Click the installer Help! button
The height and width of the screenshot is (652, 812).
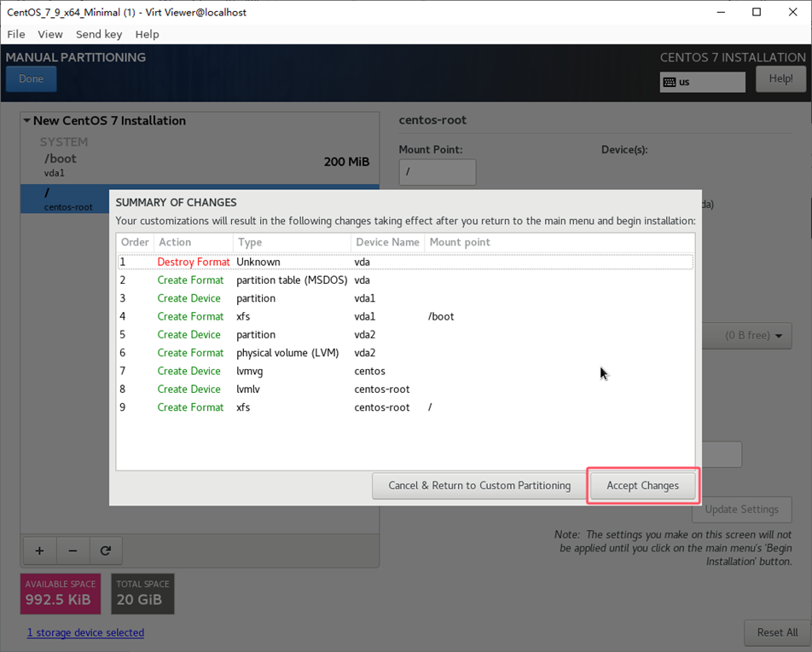[x=780, y=78]
